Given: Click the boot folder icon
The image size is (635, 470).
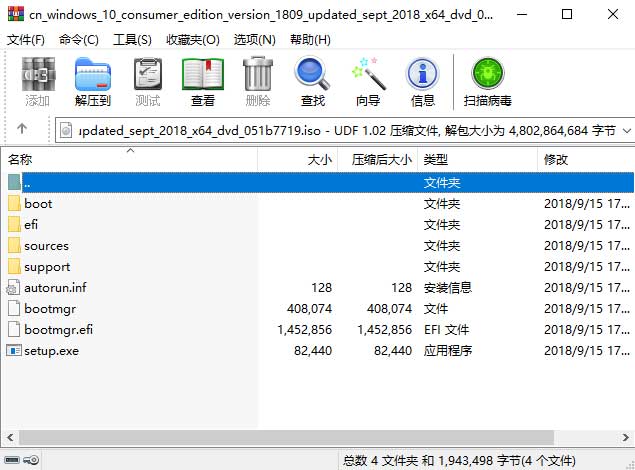Looking at the screenshot, I should pos(14,203).
